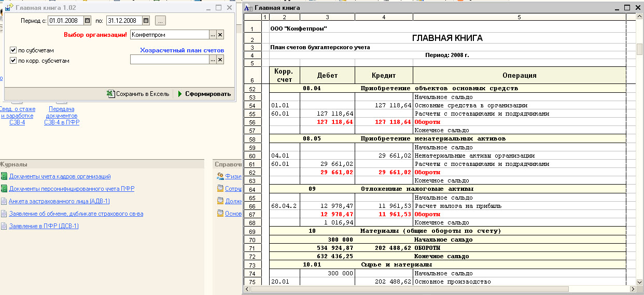Toggle the 'по субсчетам' checkbox
This screenshot has height=295, width=644.
point(13,50)
